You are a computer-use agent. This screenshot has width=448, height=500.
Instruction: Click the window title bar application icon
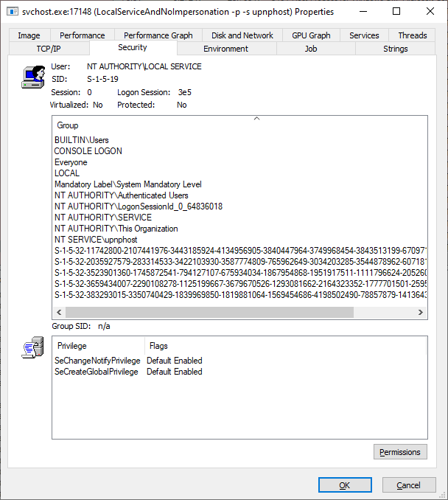coord(11,12)
